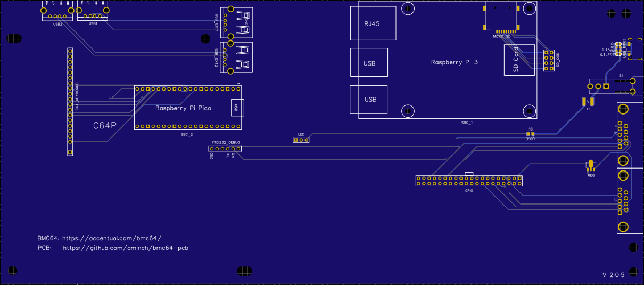The width and height of the screenshot is (644, 285).
Task: Click the SBC_2 reference label
Action: pyautogui.click(x=186, y=135)
